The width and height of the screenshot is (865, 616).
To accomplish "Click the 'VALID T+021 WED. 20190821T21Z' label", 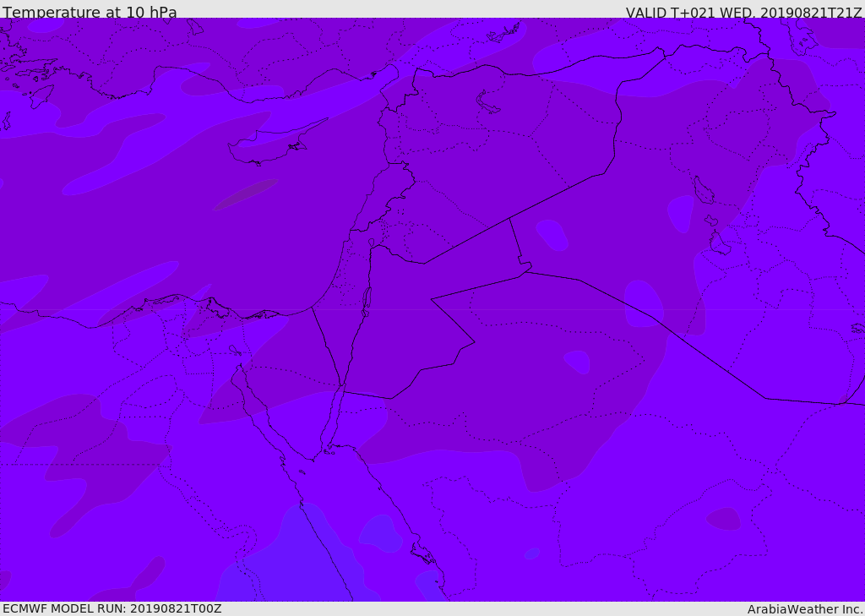I will [x=743, y=13].
